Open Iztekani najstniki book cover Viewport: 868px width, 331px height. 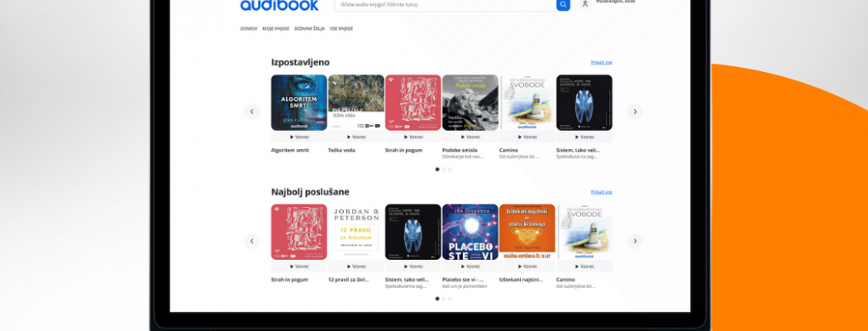coord(527,232)
